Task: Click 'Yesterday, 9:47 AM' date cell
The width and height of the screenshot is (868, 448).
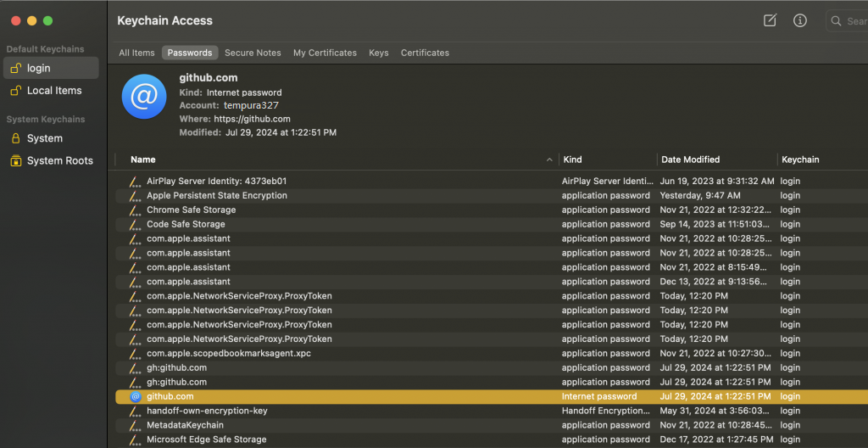Action: point(699,196)
